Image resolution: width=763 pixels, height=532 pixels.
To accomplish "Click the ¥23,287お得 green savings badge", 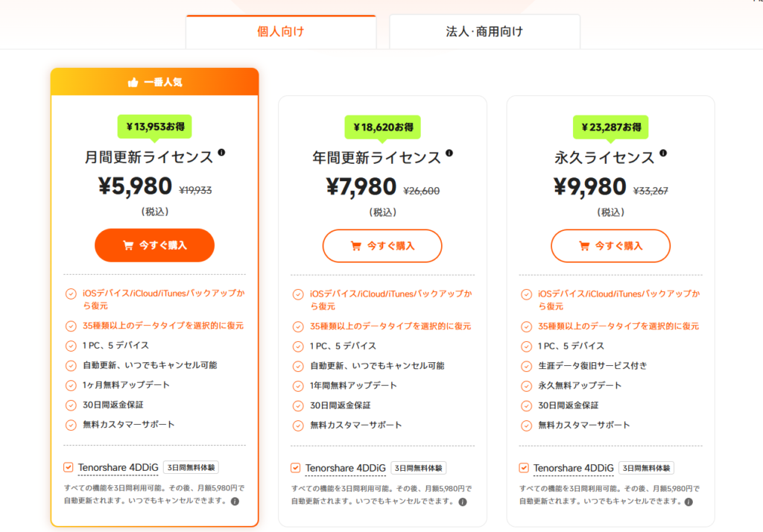I will (x=610, y=127).
